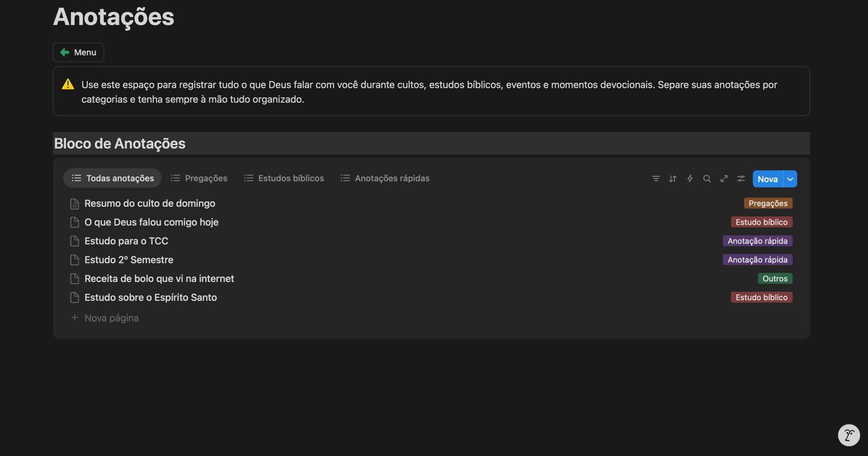Open the filter icon in database toolbar
Image resolution: width=868 pixels, height=456 pixels.
(656, 179)
